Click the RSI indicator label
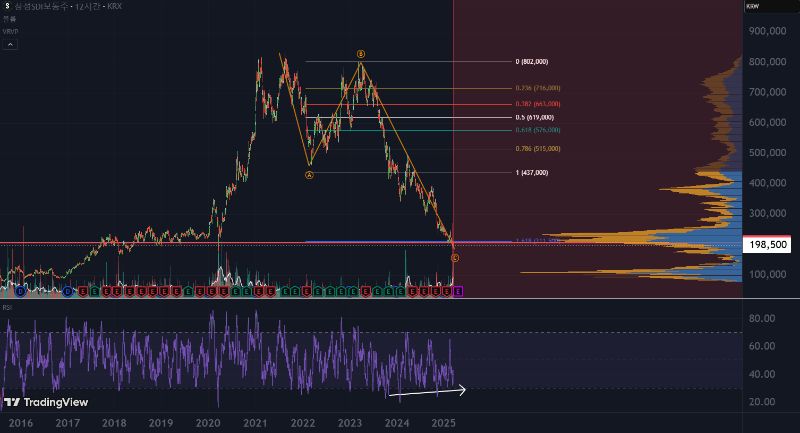 click(7, 308)
